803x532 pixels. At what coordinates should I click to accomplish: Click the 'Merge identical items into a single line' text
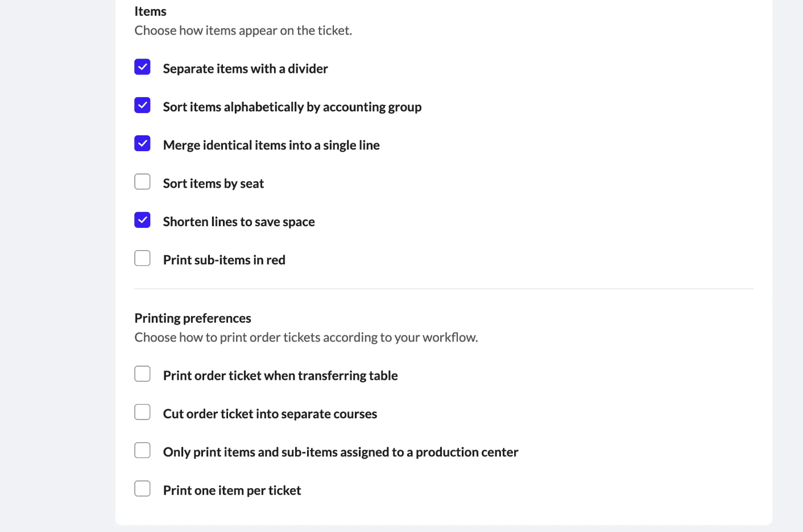pyautogui.click(x=271, y=146)
